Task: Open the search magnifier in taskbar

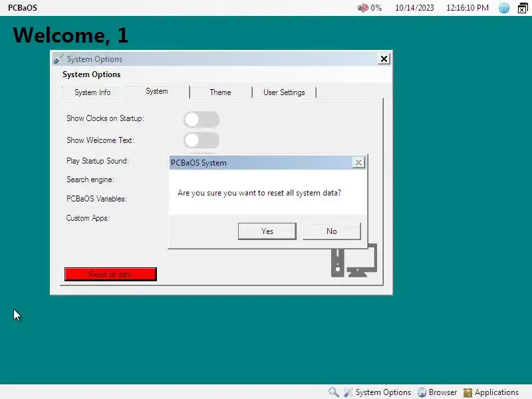Action: point(334,392)
